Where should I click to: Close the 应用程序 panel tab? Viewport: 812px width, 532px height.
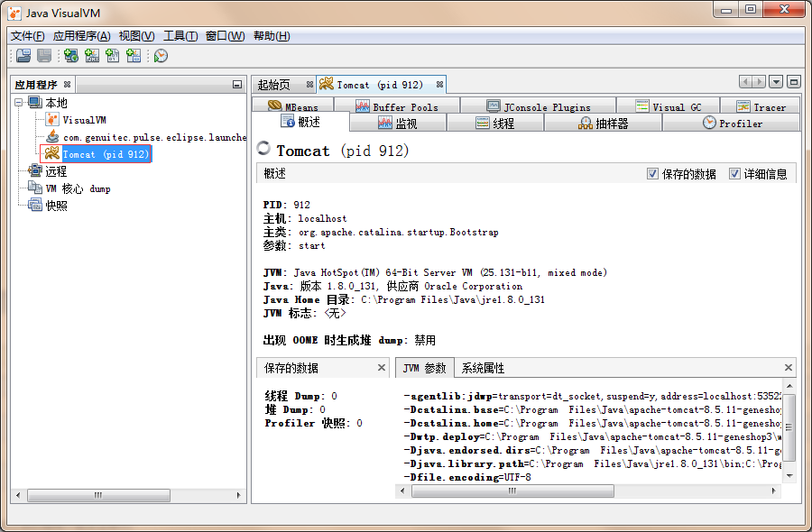(67, 84)
